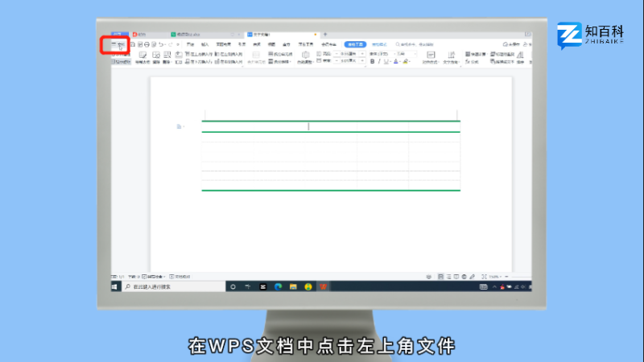Open a new document tab with plus
The width and height of the screenshot is (644, 362).
coord(325,35)
